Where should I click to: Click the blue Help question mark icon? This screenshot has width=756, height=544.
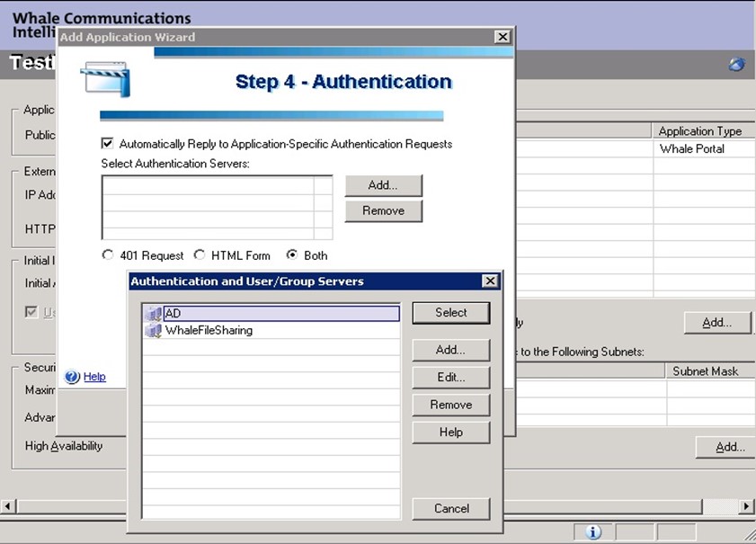(73, 377)
